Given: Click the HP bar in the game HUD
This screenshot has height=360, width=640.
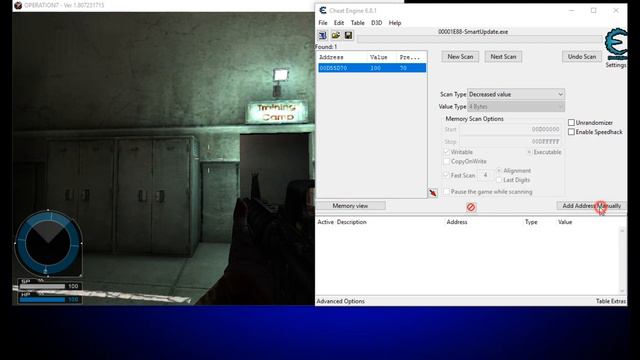Looking at the screenshot, I should (42, 300).
